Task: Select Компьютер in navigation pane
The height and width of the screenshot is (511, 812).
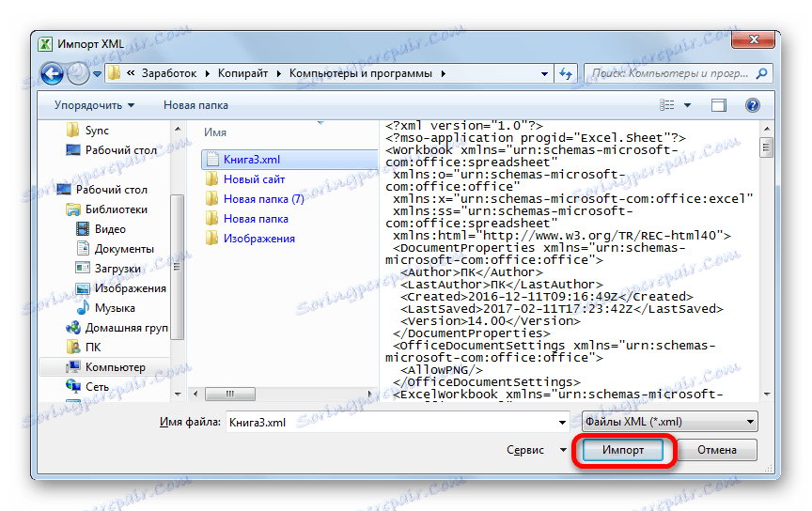Action: pos(115,366)
